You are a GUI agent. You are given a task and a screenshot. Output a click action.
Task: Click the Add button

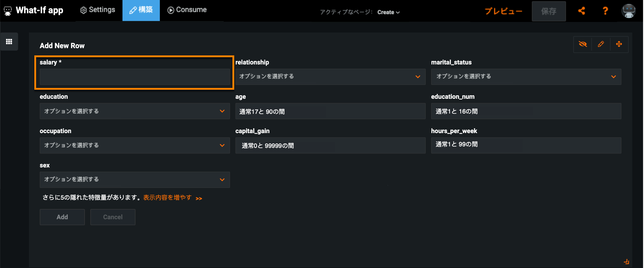click(62, 217)
